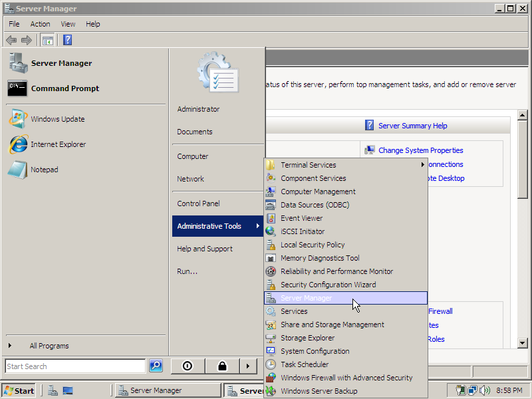Open the Help menu
Viewport: 532px width, 399px height.
pos(92,24)
